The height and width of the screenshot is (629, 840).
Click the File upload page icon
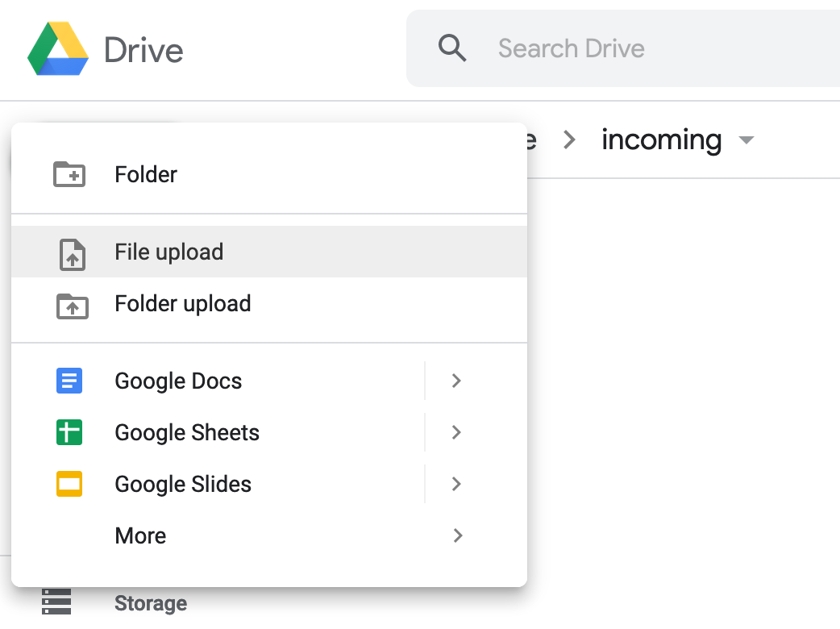click(x=72, y=253)
